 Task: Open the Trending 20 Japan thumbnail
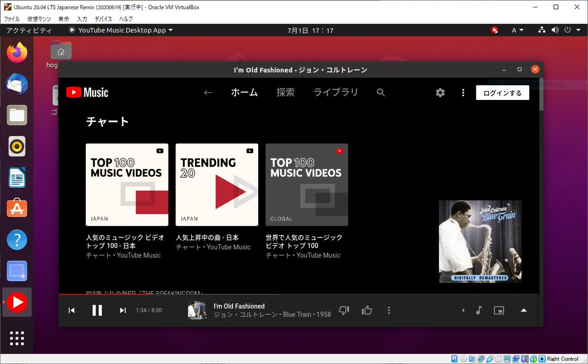(217, 185)
